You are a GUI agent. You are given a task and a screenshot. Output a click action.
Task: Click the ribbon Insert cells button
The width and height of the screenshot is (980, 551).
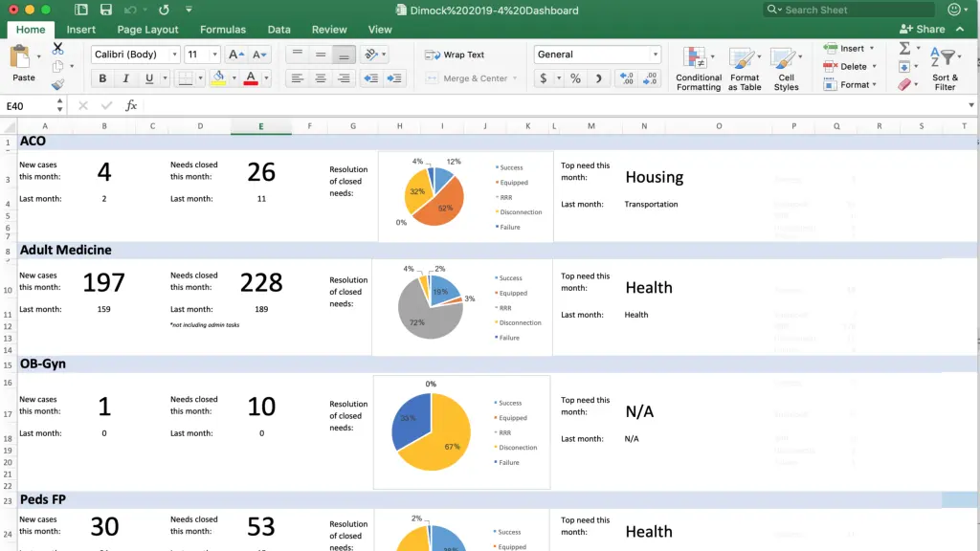844,48
